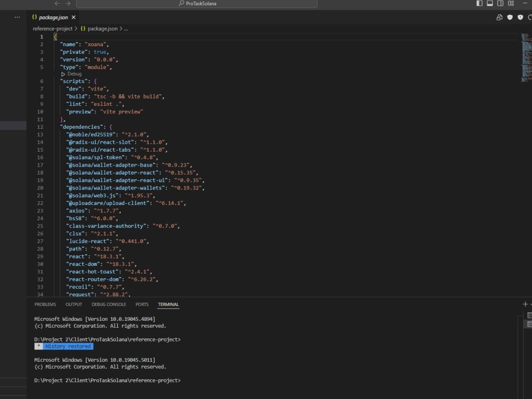Click the class-variance-authority dependency
This screenshot has width=532, height=399.
pos(123,226)
